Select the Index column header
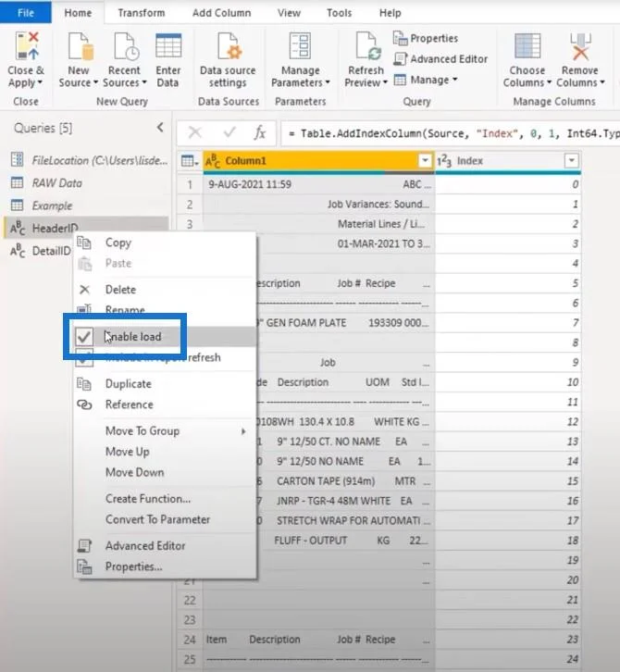This screenshot has height=672, width=620. coord(508,161)
